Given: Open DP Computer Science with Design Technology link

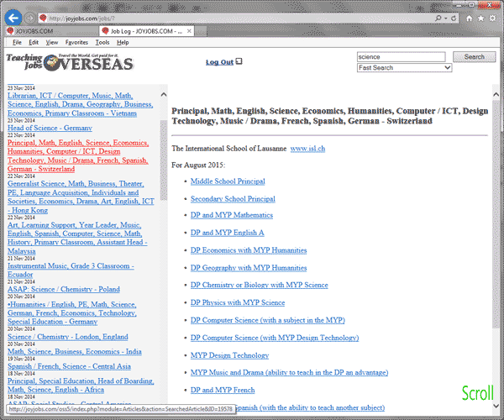Looking at the screenshot, I should pos(275,338).
